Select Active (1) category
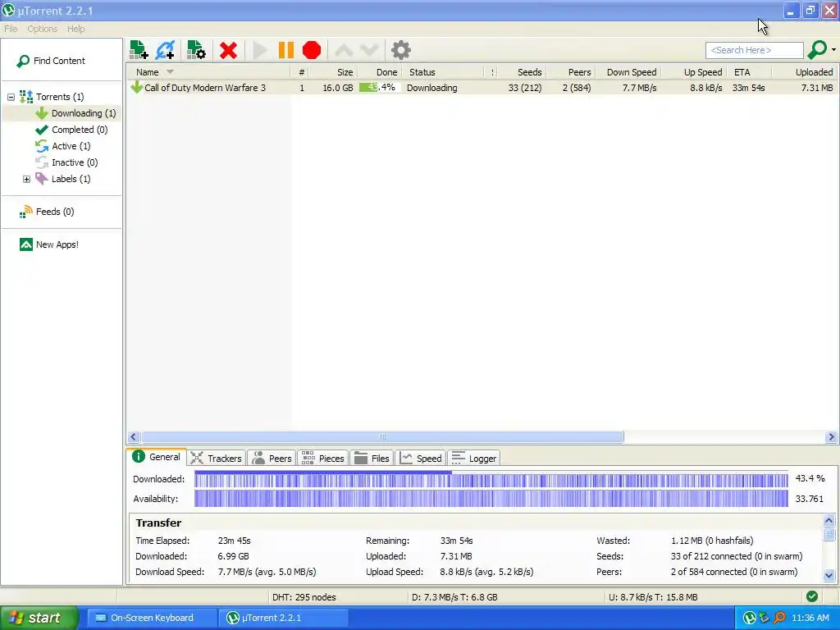The height and width of the screenshot is (630, 840). click(63, 146)
